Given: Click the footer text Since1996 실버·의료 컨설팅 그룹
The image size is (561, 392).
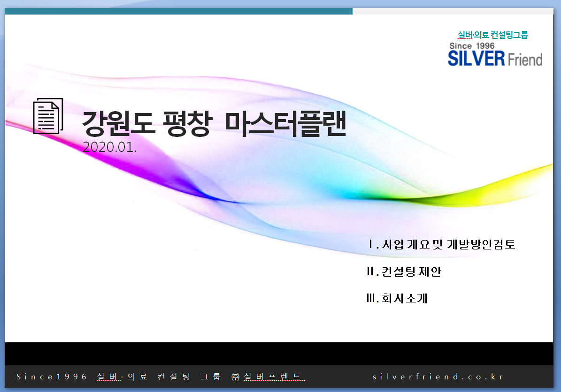Looking at the screenshot, I should (118, 377).
